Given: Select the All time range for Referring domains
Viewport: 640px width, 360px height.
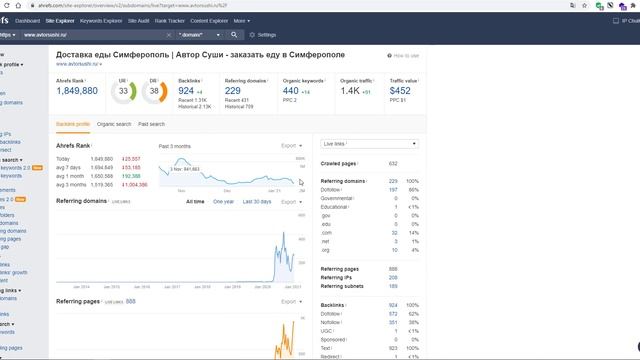Looking at the screenshot, I should 195,202.
